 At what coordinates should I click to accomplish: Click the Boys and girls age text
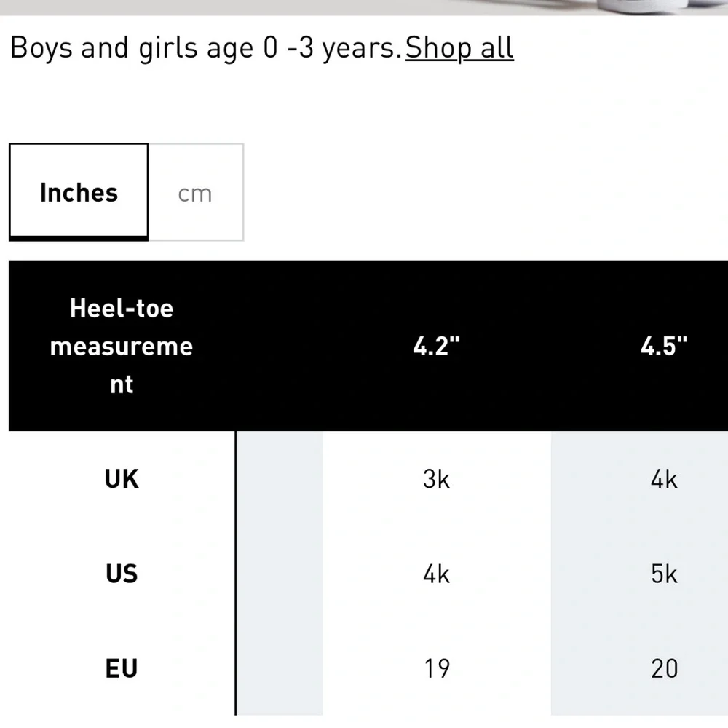(206, 48)
